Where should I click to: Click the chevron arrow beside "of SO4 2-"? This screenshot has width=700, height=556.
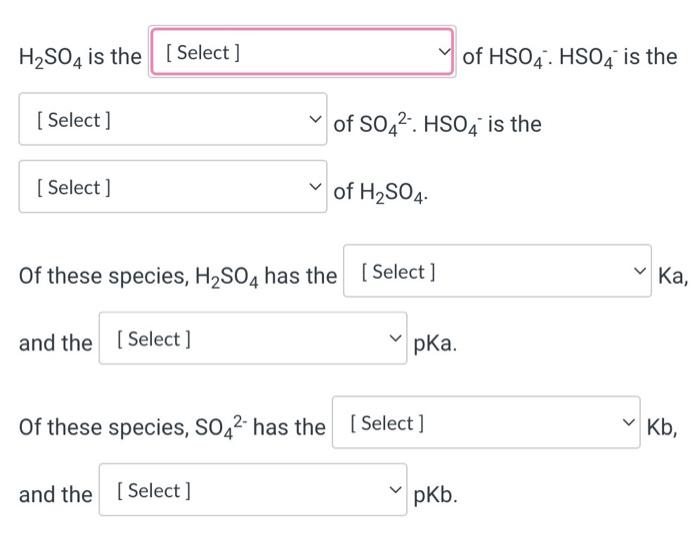pyautogui.click(x=315, y=121)
